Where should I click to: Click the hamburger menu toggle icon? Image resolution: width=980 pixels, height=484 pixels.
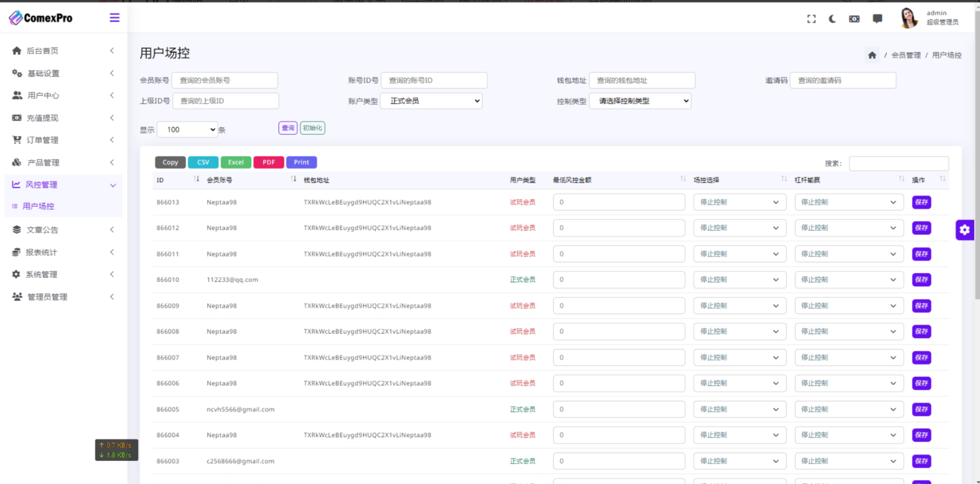pos(114,18)
